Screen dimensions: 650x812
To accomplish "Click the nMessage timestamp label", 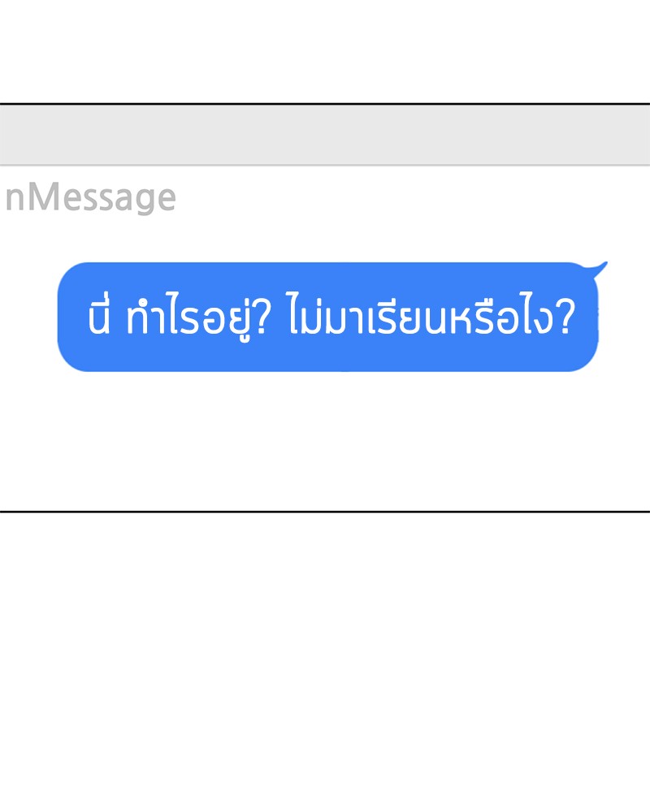I will pyautogui.click(x=91, y=197).
